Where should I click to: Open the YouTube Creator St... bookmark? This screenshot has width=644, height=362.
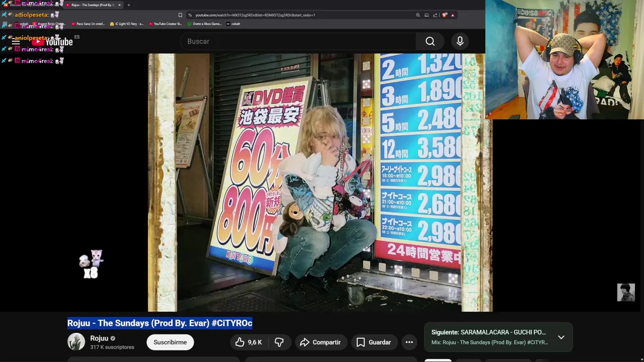(165, 24)
